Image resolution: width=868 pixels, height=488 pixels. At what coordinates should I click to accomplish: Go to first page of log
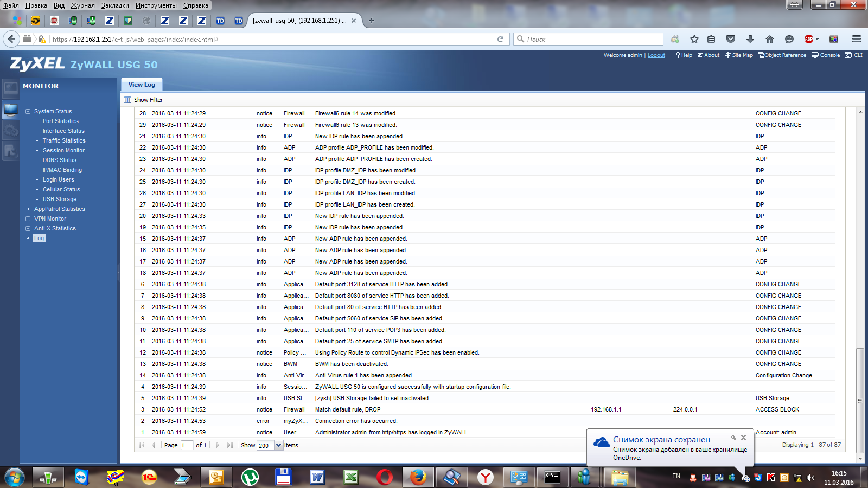point(142,445)
